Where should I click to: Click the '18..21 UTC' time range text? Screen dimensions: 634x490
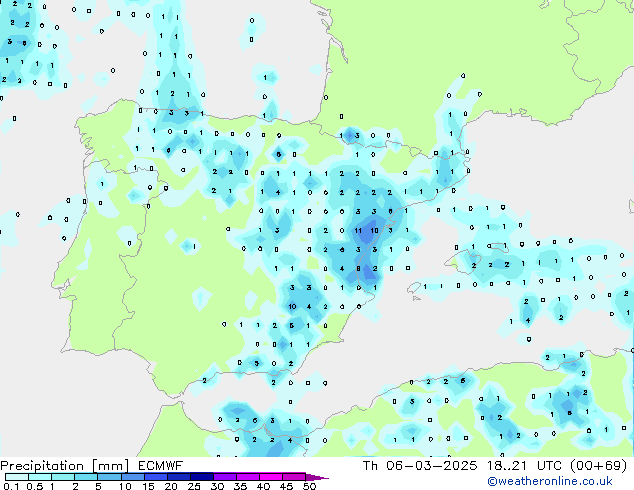pos(524,466)
